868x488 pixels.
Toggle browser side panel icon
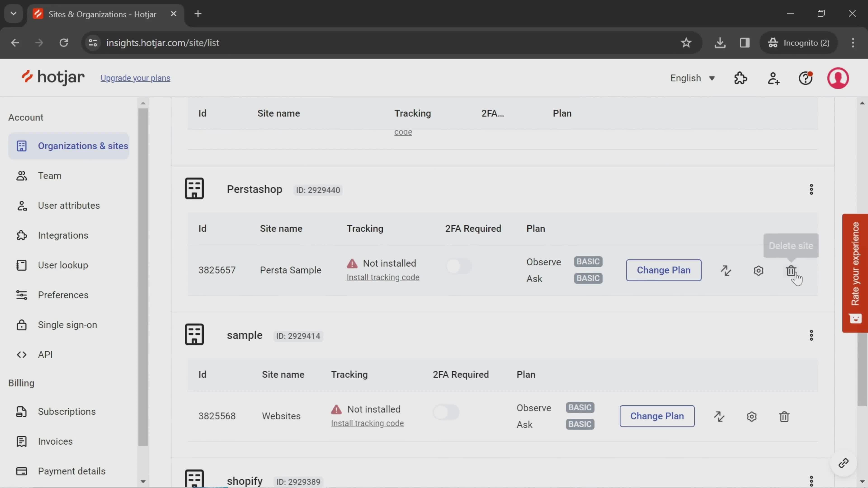point(745,43)
